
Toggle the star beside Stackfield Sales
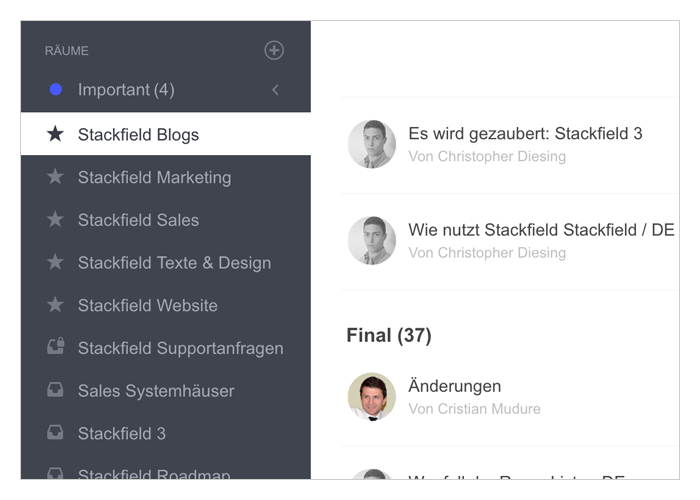pos(55,220)
